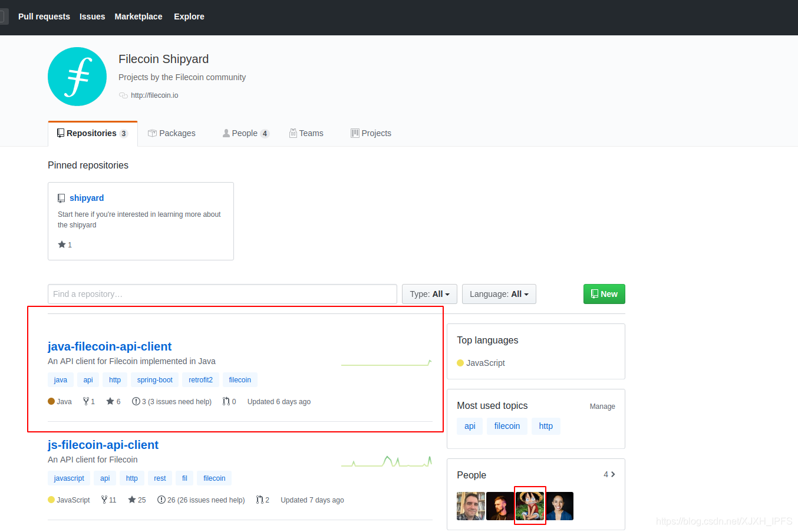Screen dimensions: 798x532
Task: Open java-filecoin-api-client activity sparkline graph
Action: (x=387, y=364)
